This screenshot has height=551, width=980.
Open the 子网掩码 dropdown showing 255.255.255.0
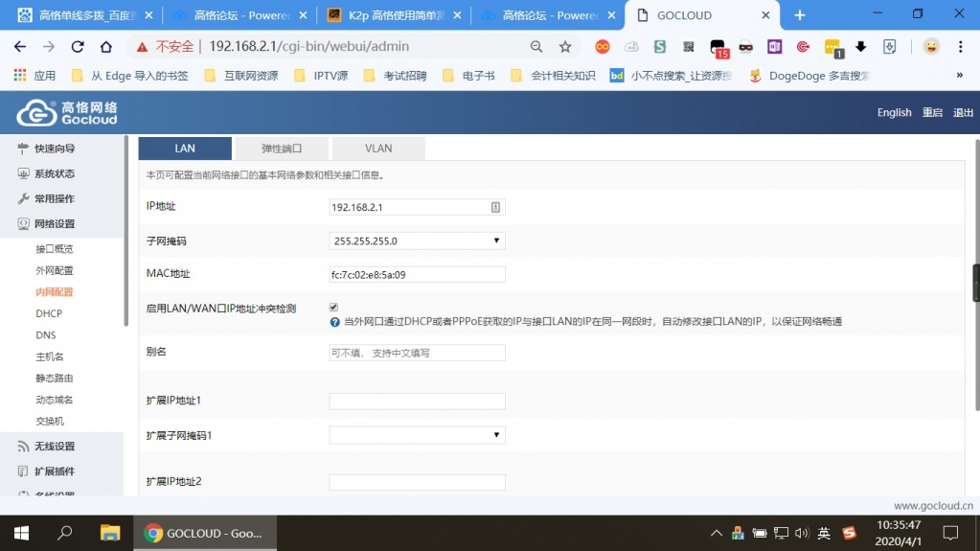pos(417,241)
